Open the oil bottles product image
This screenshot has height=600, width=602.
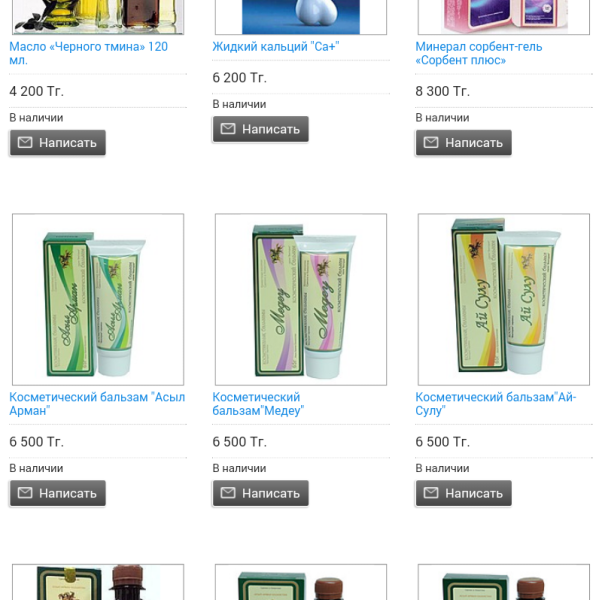98,17
